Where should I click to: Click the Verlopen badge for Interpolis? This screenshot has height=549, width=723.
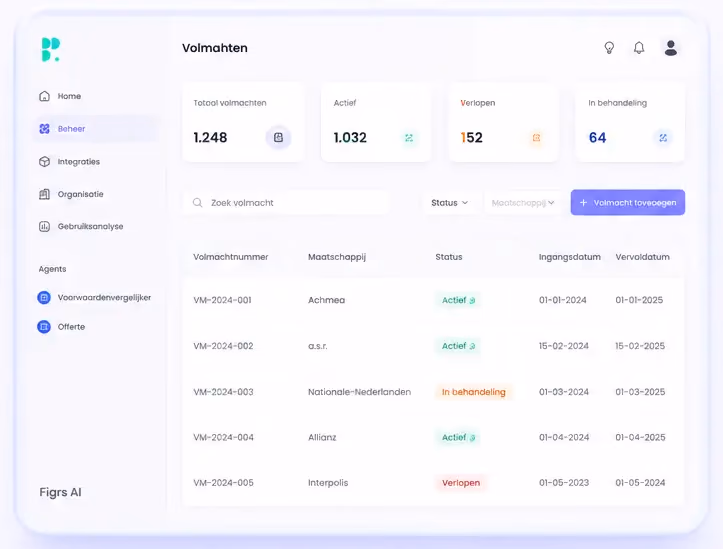pos(461,483)
